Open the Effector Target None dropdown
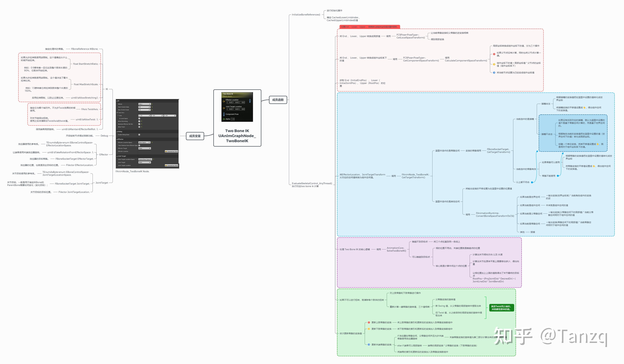Image resolution: width=624 pixels, height=364 pixels. (145, 148)
